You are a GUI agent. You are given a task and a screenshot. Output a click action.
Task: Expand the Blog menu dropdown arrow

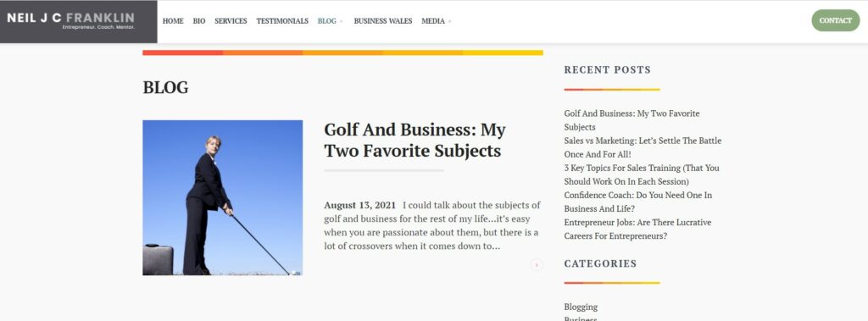(341, 21)
